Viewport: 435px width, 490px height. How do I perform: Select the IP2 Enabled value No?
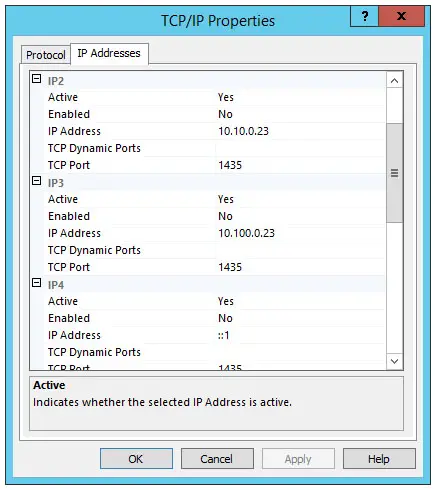coord(301,114)
